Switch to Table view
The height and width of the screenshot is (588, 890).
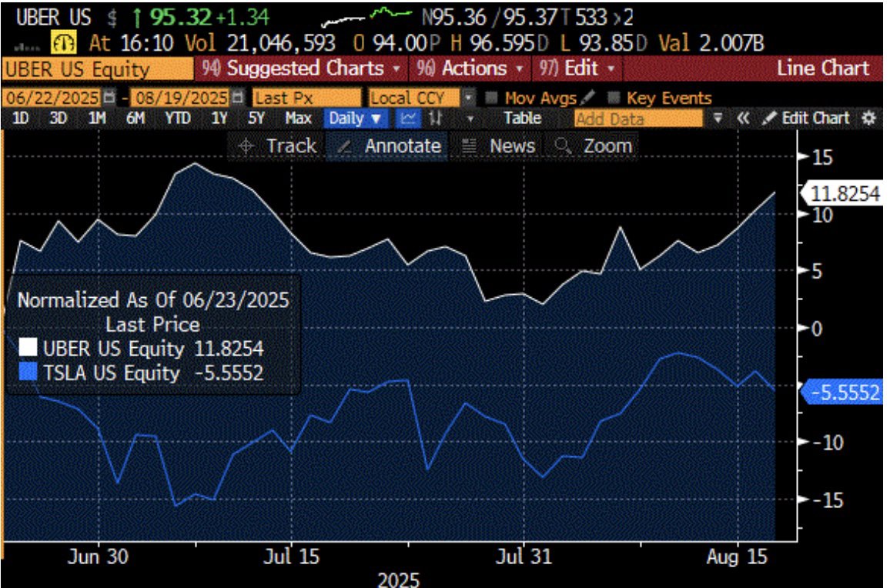tap(522, 119)
